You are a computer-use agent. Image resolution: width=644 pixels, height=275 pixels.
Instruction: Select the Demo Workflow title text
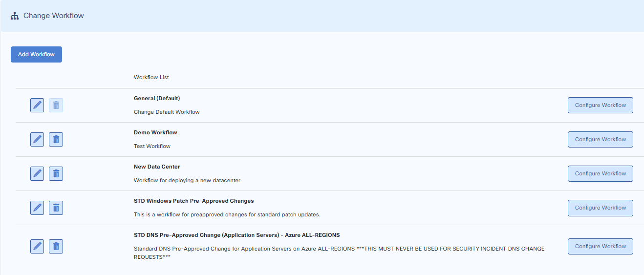(155, 132)
